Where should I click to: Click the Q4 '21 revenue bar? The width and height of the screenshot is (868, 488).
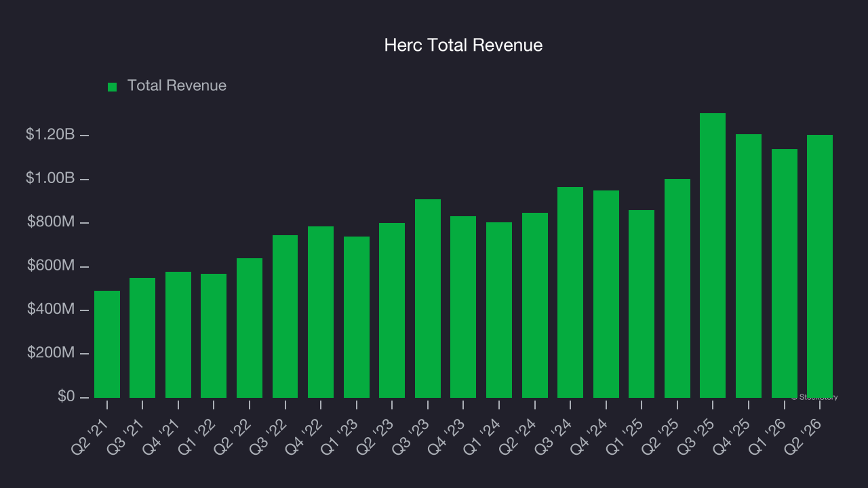178,335
